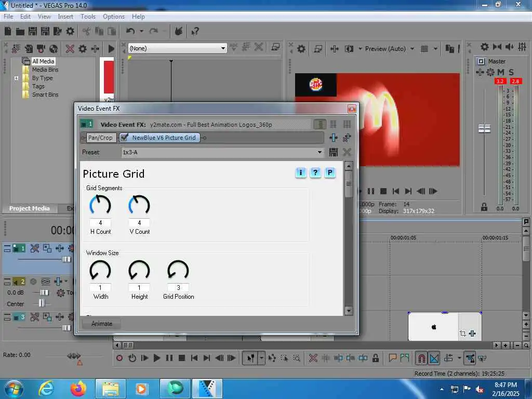532x399 pixels.
Task: Open the File menu
Action: coord(8,17)
